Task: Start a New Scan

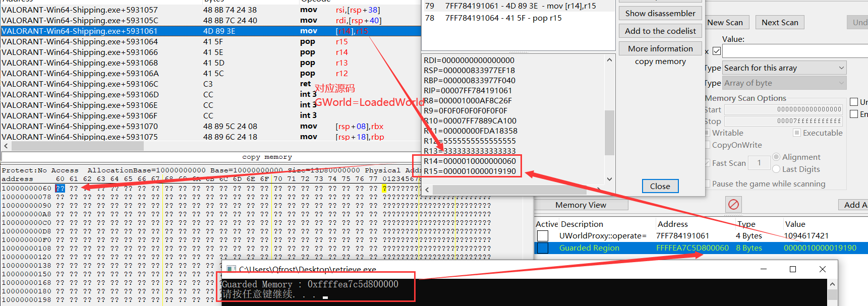Action: (725, 22)
